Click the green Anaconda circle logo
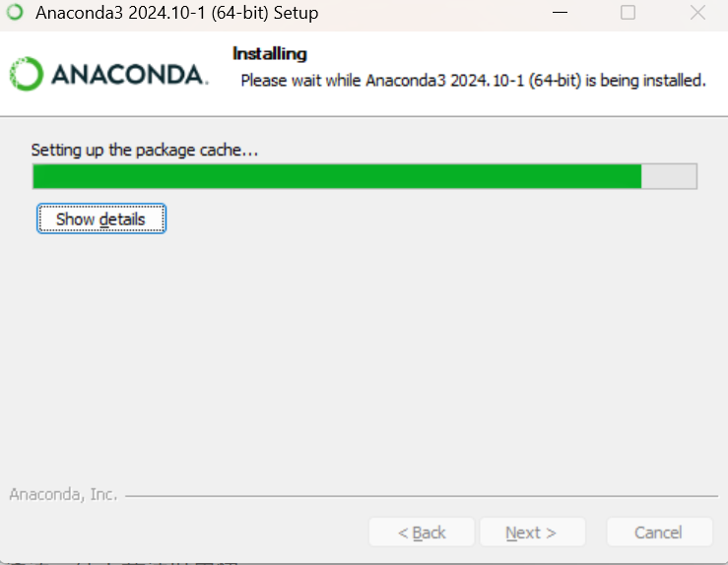 27,74
